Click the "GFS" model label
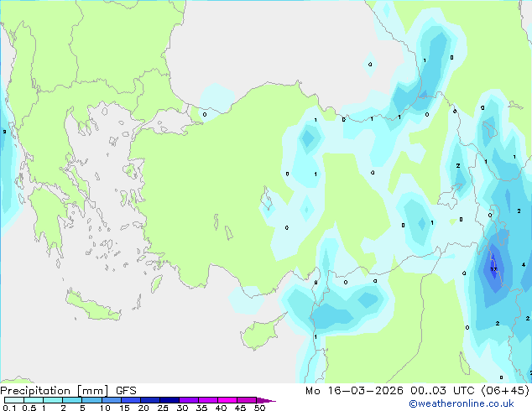The width and height of the screenshot is (532, 411). pos(126,391)
